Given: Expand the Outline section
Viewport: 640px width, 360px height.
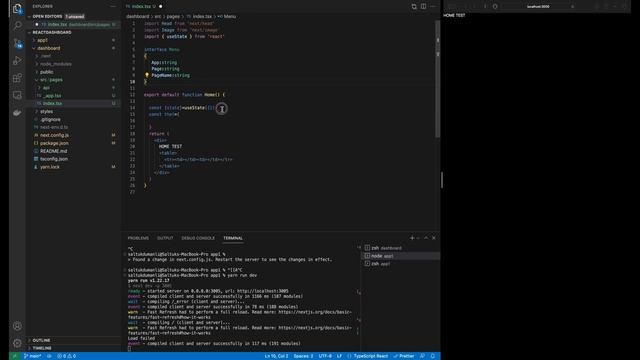Looking at the screenshot, I should (x=41, y=340).
